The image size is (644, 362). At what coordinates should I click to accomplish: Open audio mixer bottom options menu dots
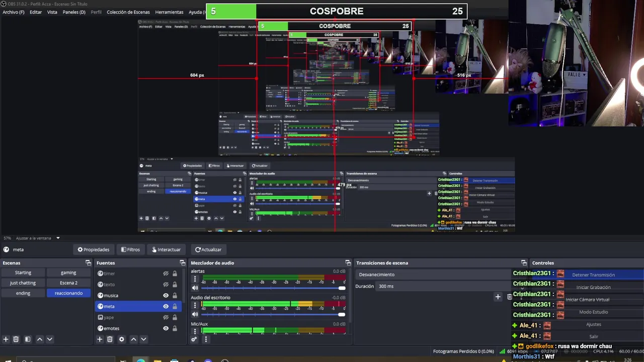click(x=205, y=339)
